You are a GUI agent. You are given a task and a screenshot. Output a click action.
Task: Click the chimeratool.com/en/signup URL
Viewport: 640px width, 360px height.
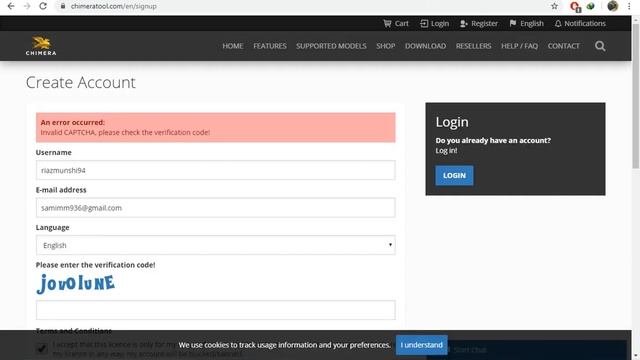click(113, 6)
